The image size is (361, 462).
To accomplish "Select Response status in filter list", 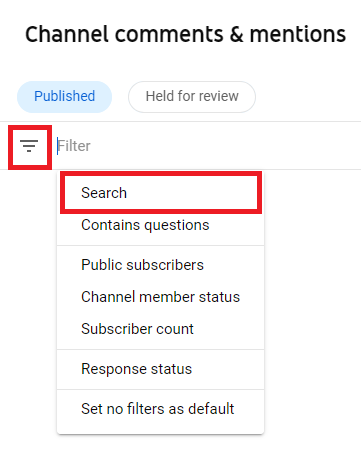I will (161, 369).
